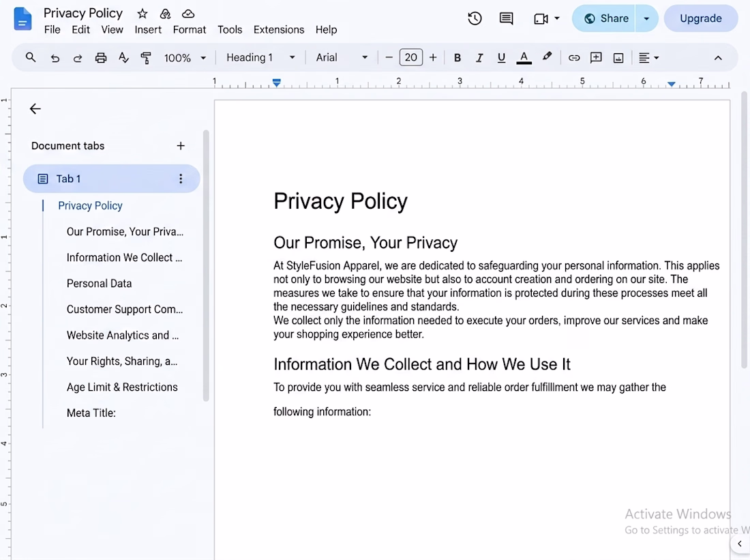Toggle bold formatting
Screen dimensions: 750x560
(x=457, y=58)
